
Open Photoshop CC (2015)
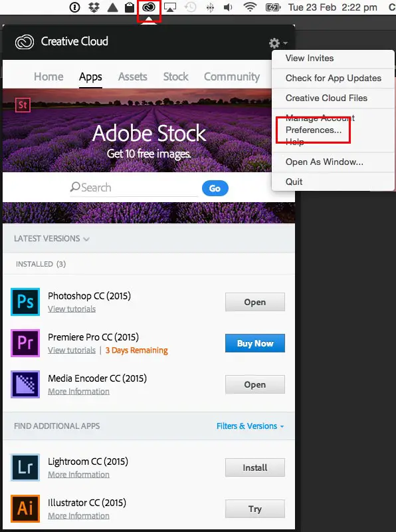point(255,302)
